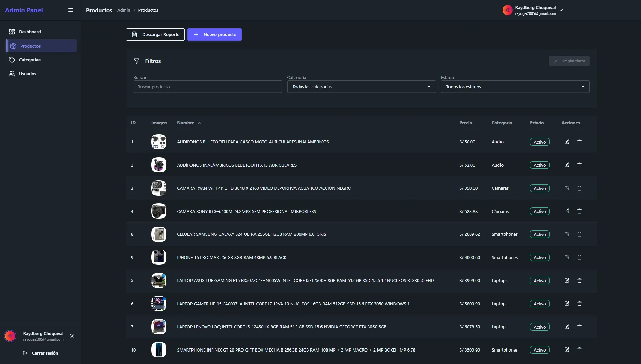Click edit icon for iPhone 16 Pro Max
Image resolution: width=641 pixels, height=364 pixels.
pyautogui.click(x=567, y=257)
